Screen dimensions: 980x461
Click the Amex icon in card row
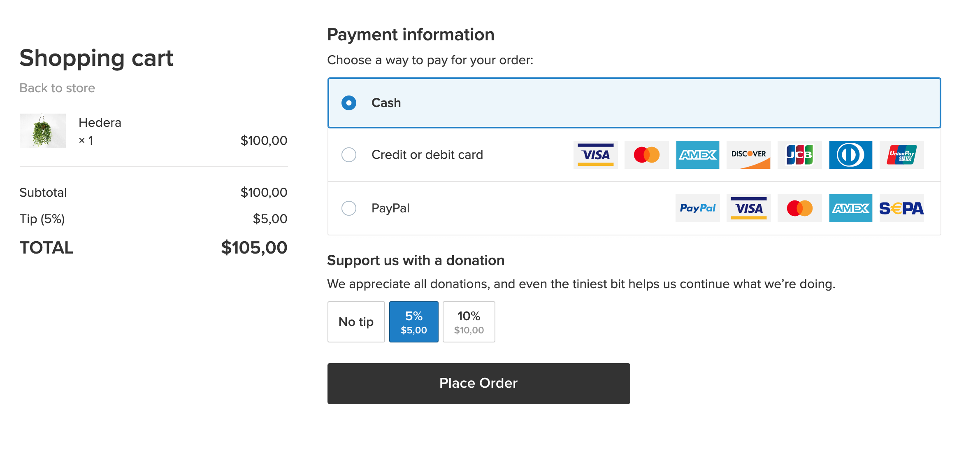coord(697,155)
